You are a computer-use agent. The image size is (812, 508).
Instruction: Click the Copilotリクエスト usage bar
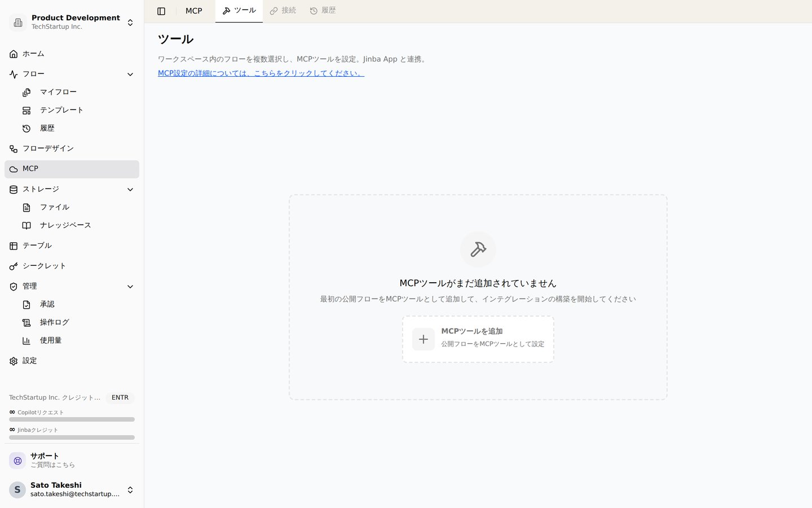coord(72,419)
